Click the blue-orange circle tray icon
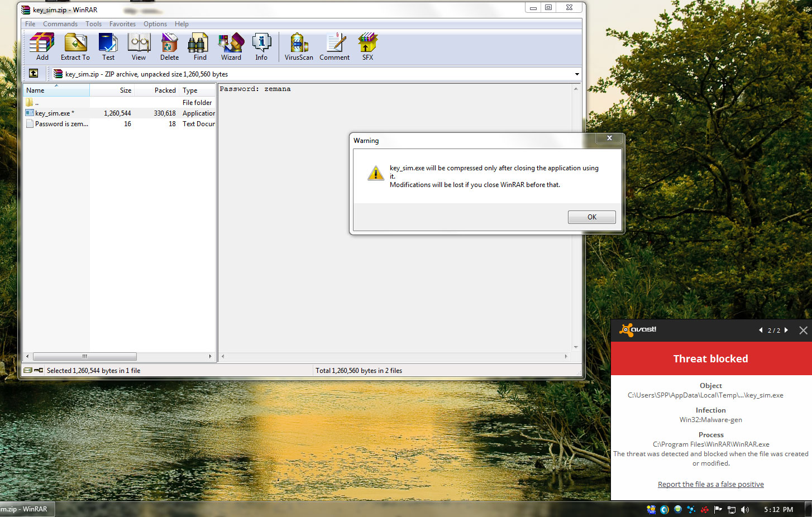 point(665,509)
